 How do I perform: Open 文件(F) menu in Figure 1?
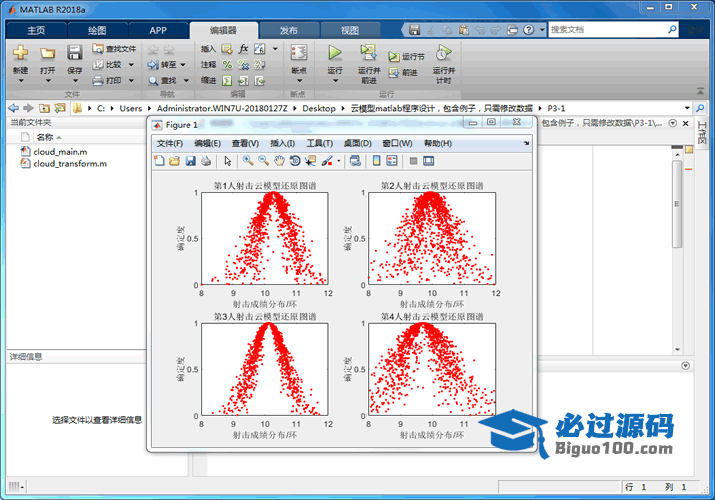[170, 144]
